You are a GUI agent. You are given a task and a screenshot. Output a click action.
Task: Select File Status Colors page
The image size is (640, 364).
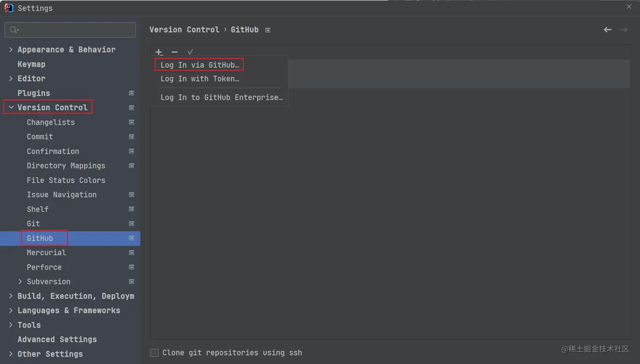pos(66,180)
